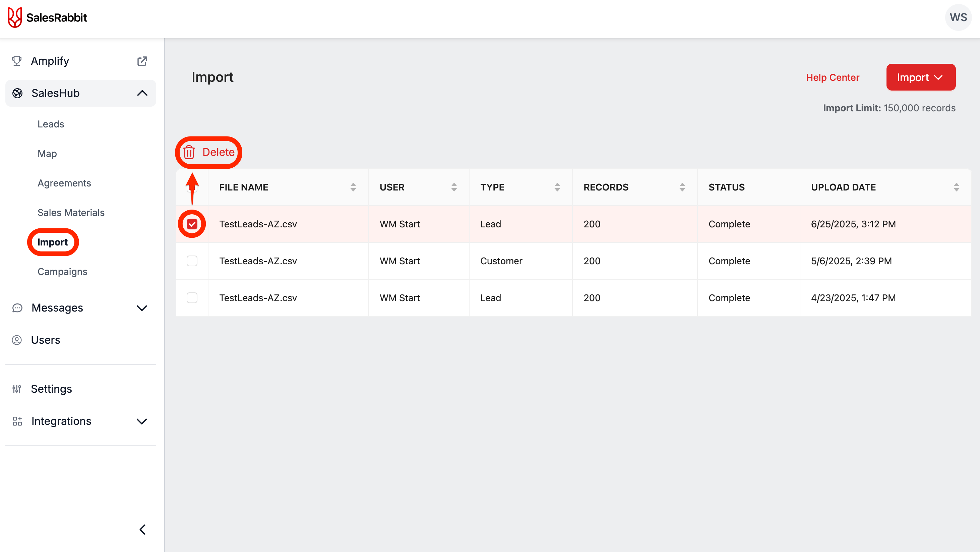Expand the Messages section chevron
The image size is (980, 552).
coord(142,308)
